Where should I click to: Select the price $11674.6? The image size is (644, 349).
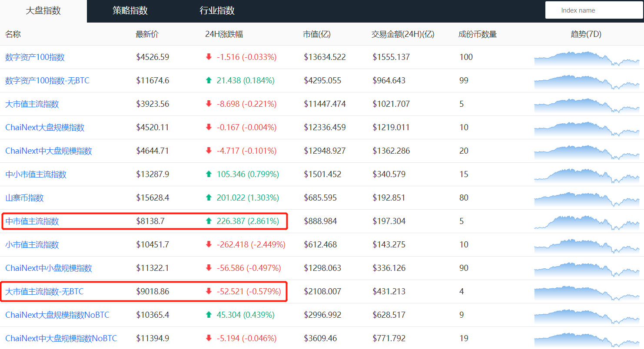pyautogui.click(x=153, y=80)
